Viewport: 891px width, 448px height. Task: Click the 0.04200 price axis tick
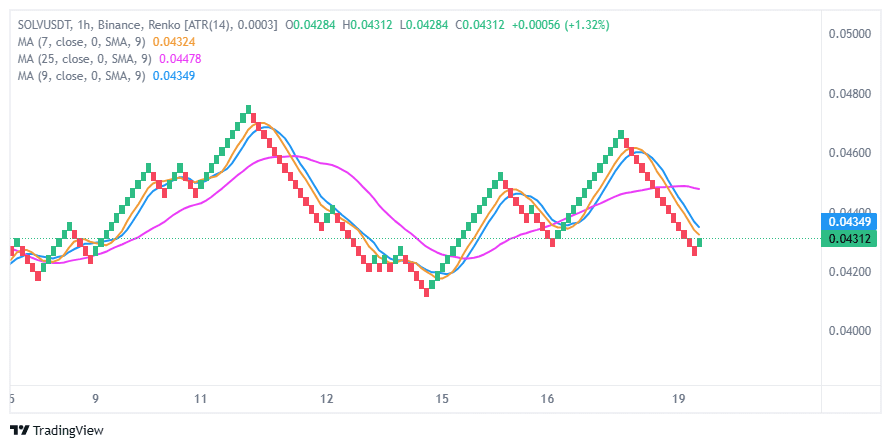click(x=850, y=271)
